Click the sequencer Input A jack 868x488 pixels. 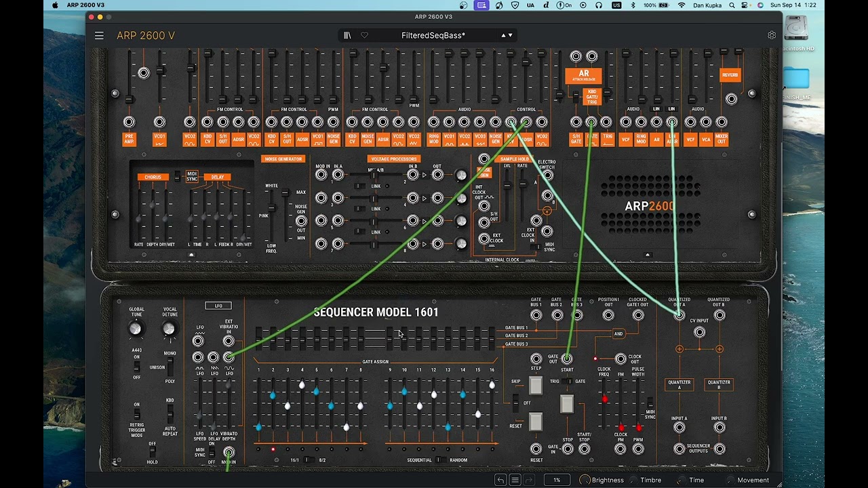click(x=679, y=429)
